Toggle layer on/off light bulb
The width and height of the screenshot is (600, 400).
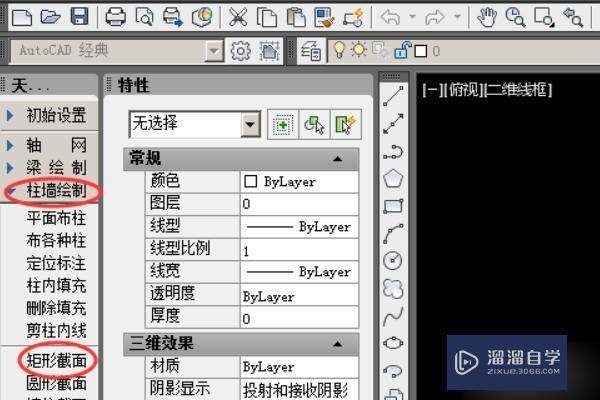(x=339, y=50)
